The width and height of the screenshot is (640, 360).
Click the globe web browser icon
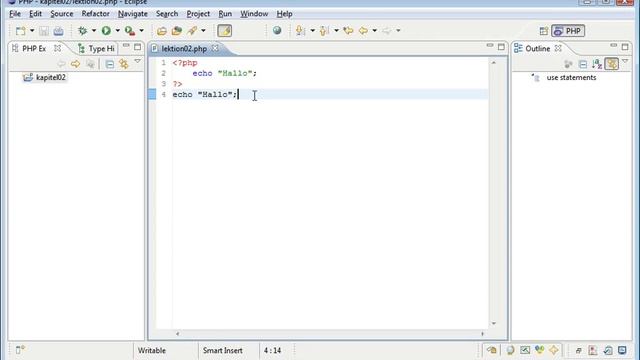tap(277, 30)
